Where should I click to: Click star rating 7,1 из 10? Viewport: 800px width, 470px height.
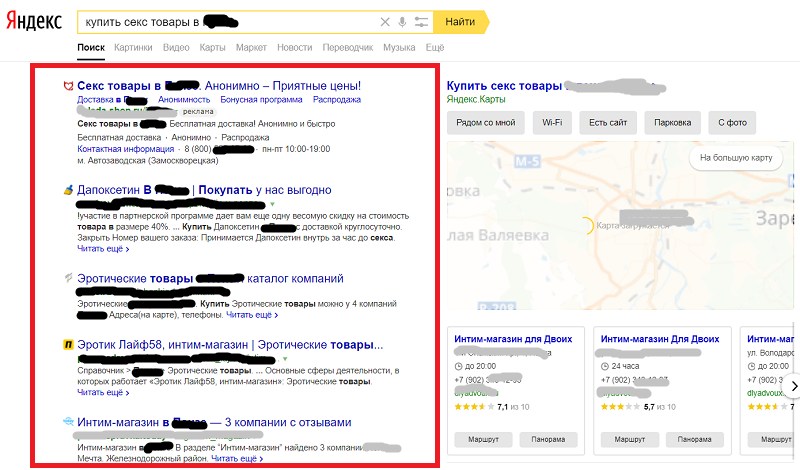click(x=492, y=407)
